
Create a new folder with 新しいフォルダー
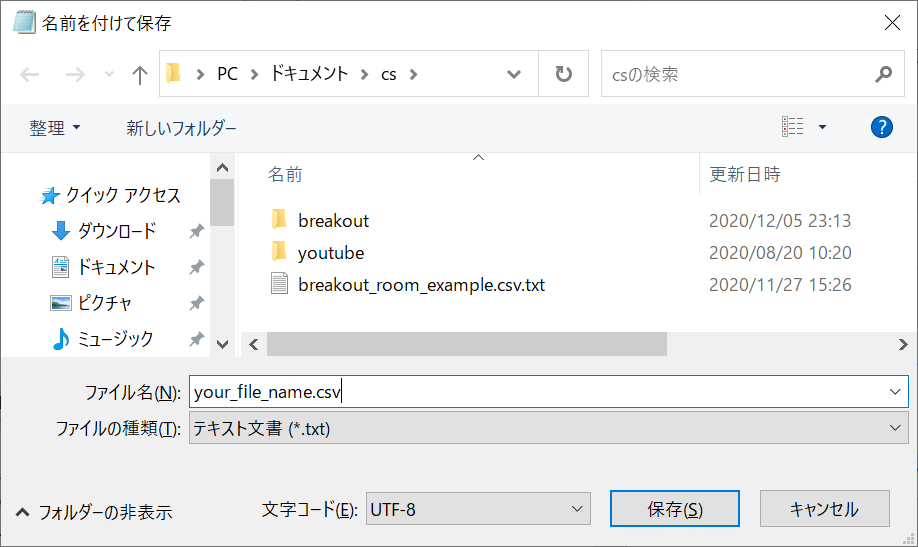click(181, 128)
